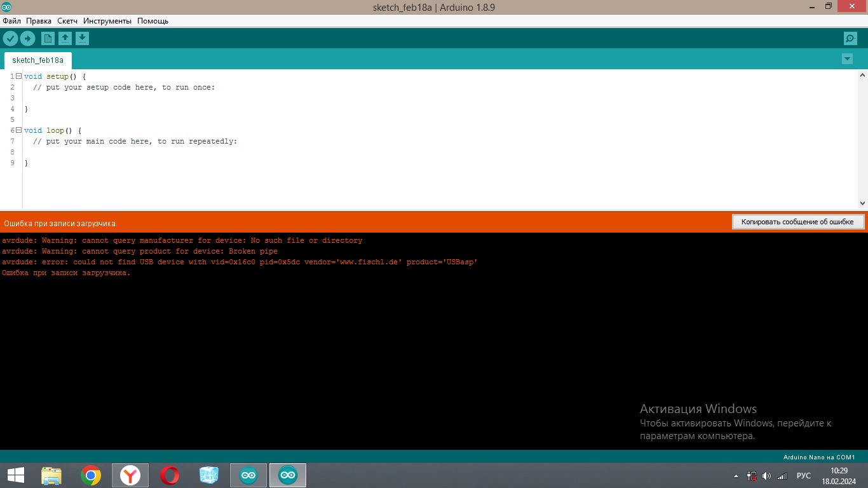The image size is (868, 488).
Task: Switch to first Arduino taskbar window
Action: coord(248,475)
